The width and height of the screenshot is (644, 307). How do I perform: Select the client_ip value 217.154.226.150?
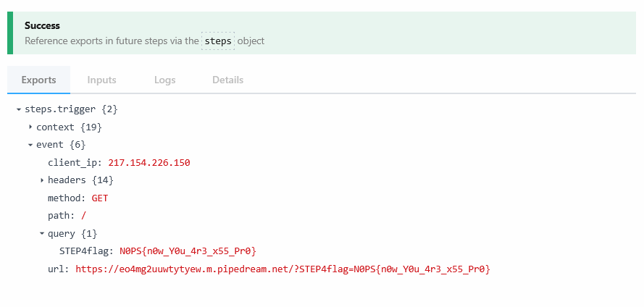[x=149, y=163]
